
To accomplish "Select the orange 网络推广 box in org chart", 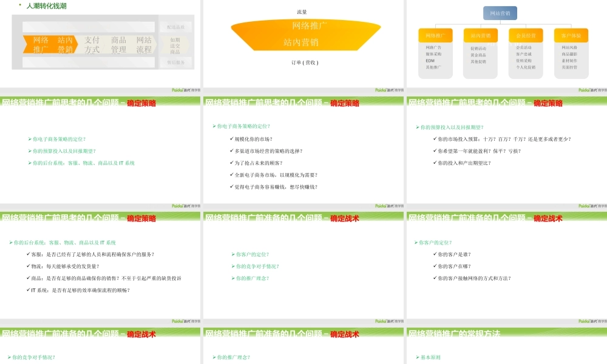I will pos(435,36).
